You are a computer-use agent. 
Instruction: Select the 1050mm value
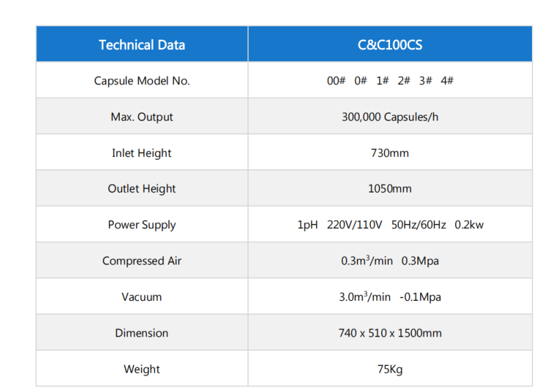[390, 188]
